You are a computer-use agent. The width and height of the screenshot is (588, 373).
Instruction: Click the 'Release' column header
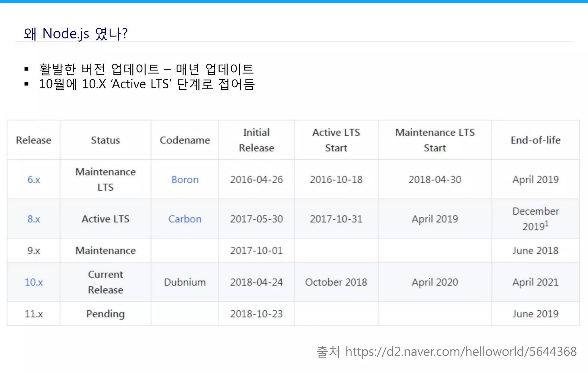pyautogui.click(x=34, y=140)
